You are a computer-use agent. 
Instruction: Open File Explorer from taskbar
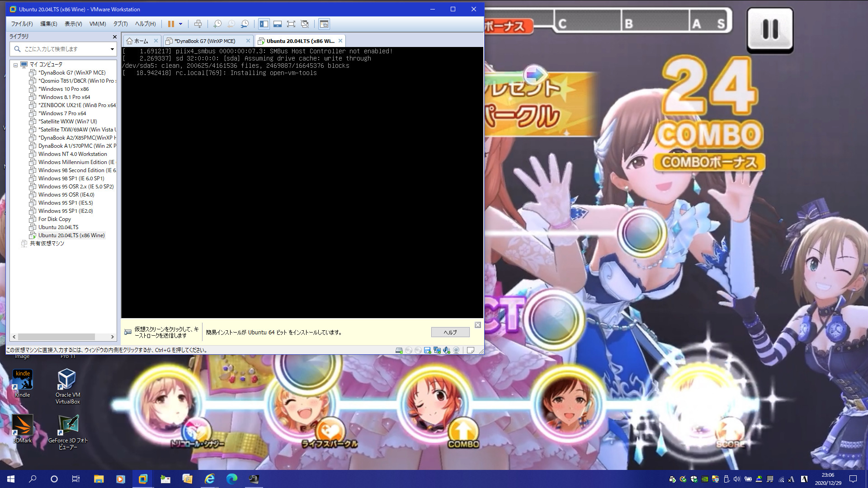(99, 479)
